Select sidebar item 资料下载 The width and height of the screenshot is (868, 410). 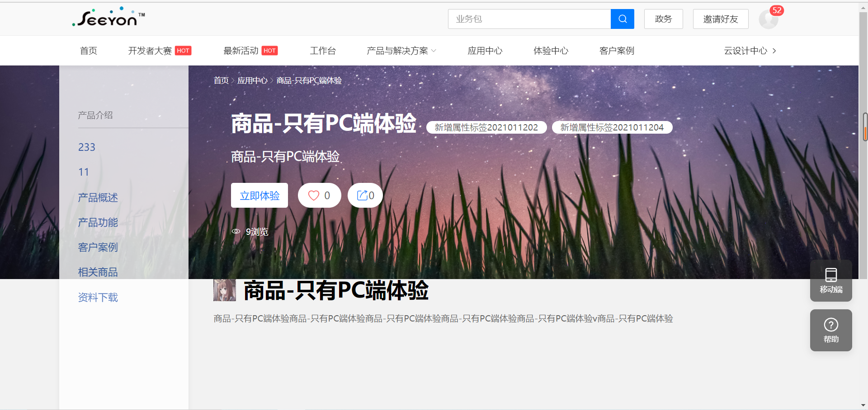98,297
